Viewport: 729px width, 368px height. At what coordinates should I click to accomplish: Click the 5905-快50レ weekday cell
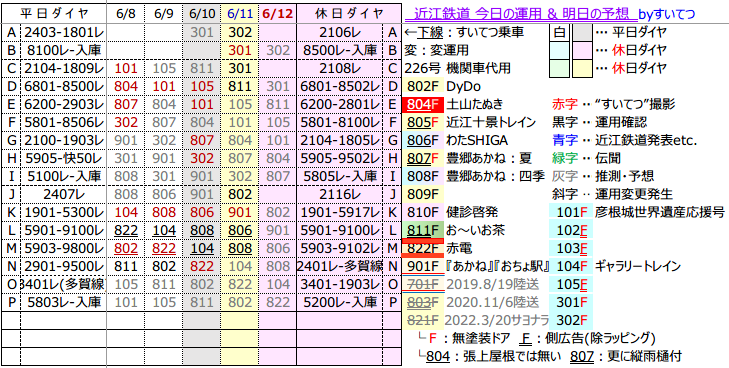pyautogui.click(x=64, y=158)
